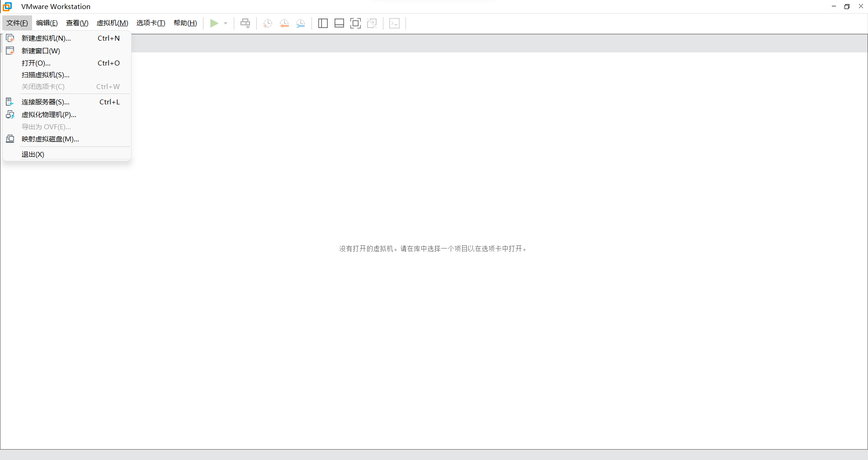Open the 查看(V) menu

(x=77, y=23)
